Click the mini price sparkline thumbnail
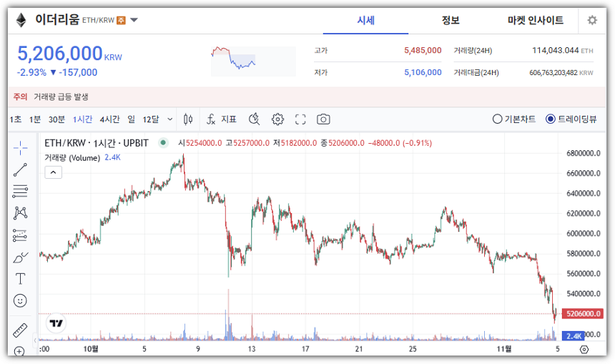The width and height of the screenshot is (615, 364). click(x=253, y=62)
